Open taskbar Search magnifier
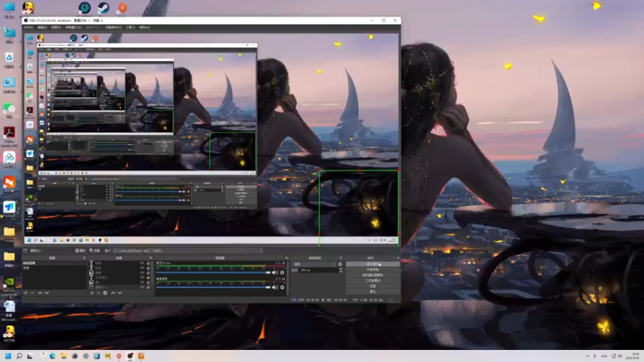644x362 pixels. tap(19, 356)
